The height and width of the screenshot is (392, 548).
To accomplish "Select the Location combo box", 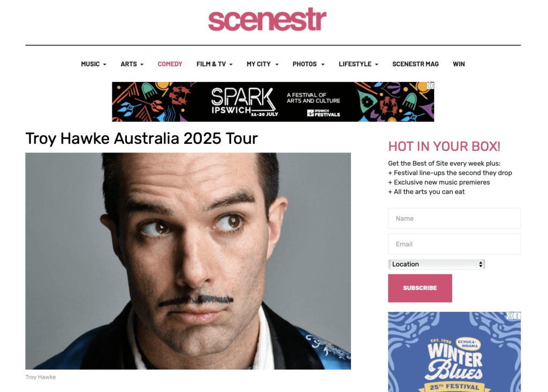I will tap(437, 264).
